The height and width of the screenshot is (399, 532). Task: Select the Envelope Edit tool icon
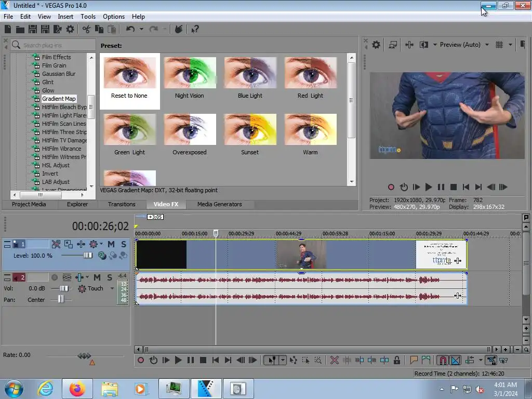(x=293, y=360)
